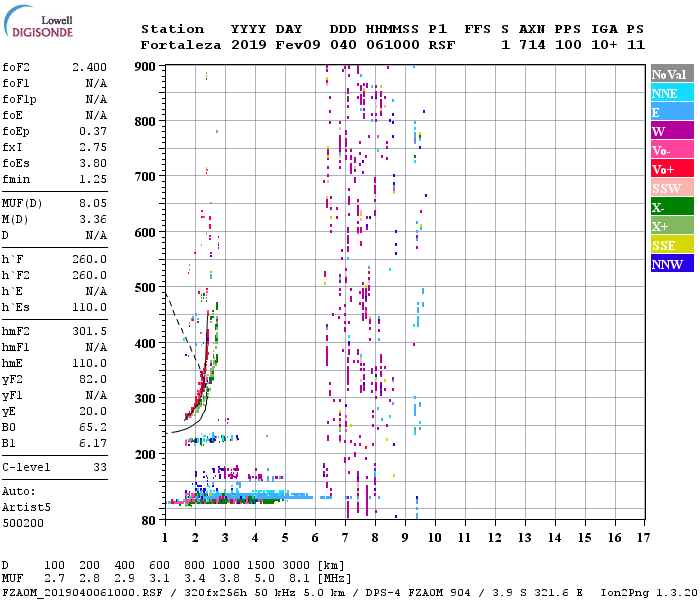The height and width of the screenshot is (600, 700).
Task: Click the B1 value 6.17
Action: pyautogui.click(x=93, y=444)
